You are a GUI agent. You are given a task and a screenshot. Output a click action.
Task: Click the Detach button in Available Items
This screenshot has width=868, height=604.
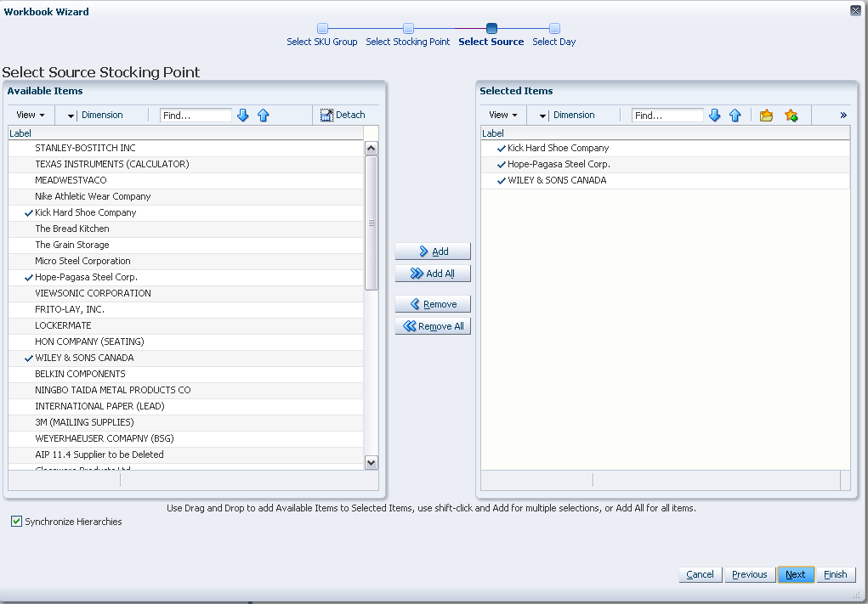(343, 115)
